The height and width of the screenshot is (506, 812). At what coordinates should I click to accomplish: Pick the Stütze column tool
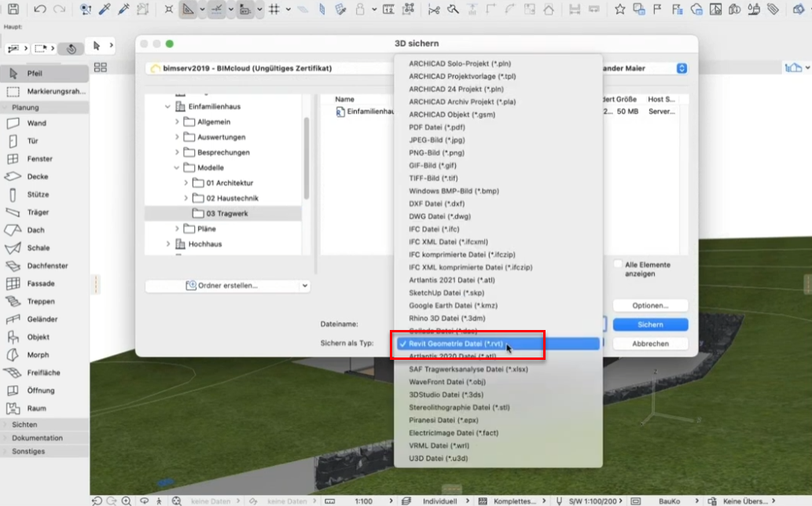pyautogui.click(x=38, y=194)
